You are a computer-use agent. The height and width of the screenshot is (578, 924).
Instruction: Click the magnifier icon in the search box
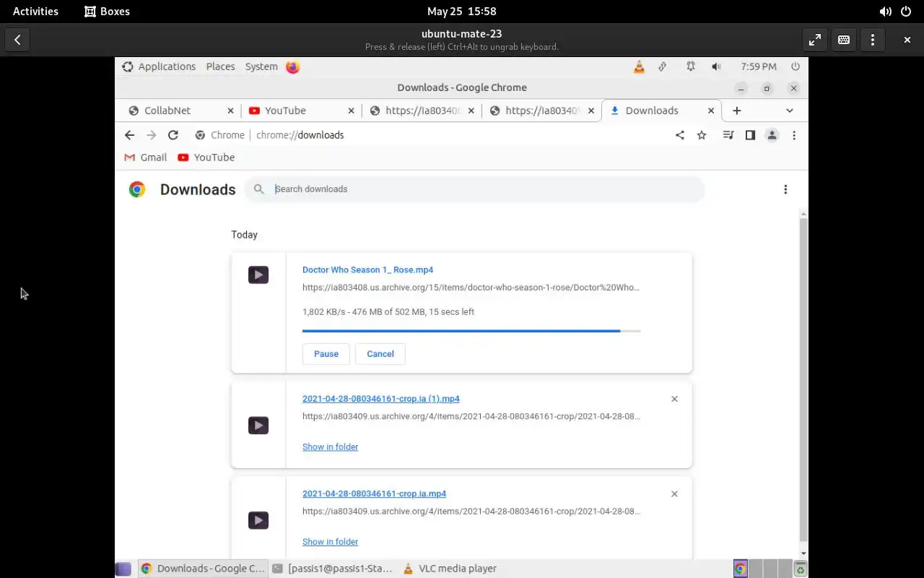coord(259,189)
